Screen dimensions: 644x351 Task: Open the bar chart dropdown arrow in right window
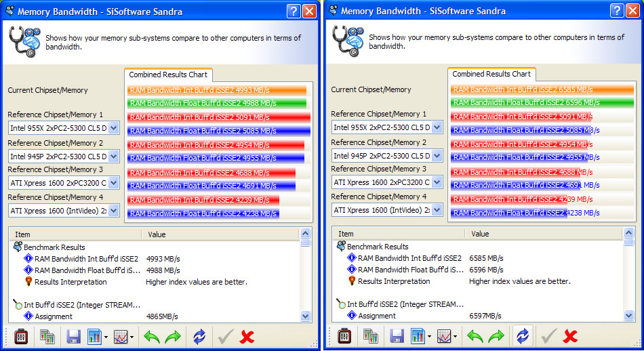click(429, 337)
